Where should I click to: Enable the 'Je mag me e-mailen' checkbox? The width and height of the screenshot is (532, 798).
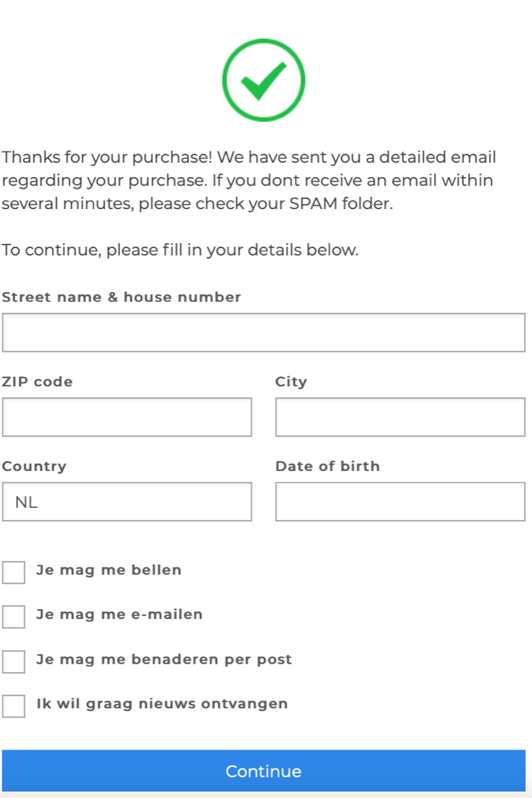click(x=14, y=616)
